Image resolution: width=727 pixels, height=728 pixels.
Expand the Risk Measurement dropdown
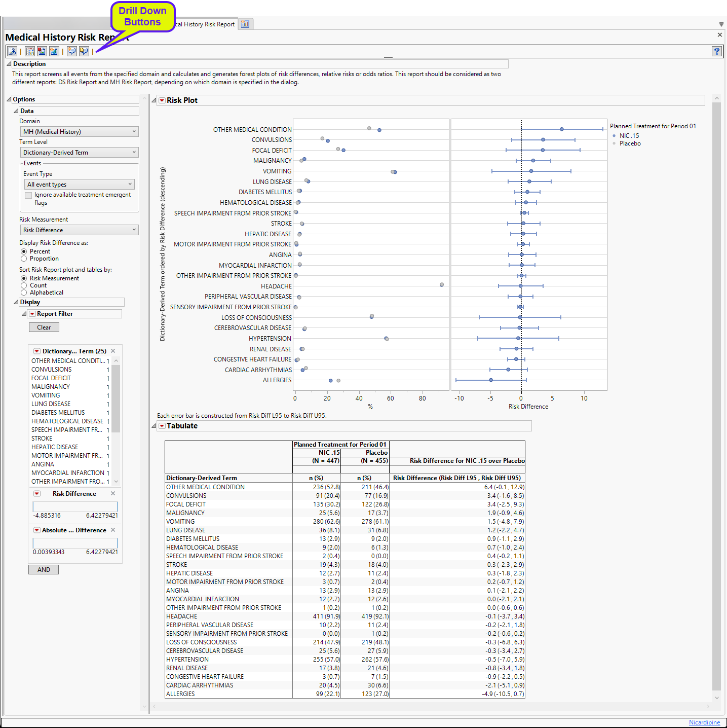pyautogui.click(x=80, y=230)
